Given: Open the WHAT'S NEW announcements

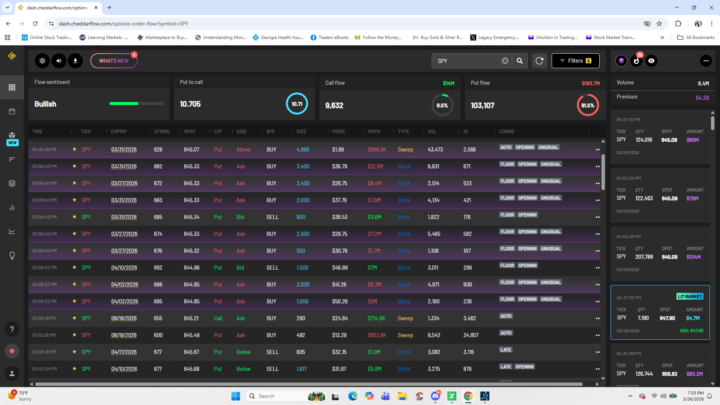Looking at the screenshot, I should click(114, 61).
